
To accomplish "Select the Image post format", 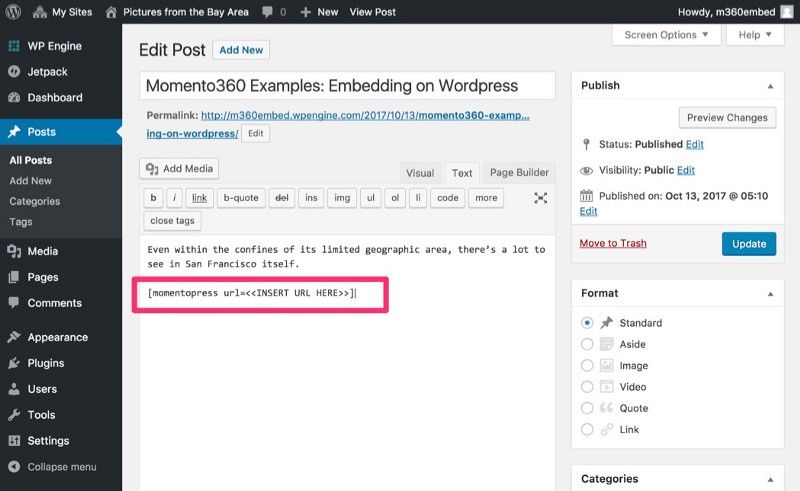I will pyautogui.click(x=587, y=365).
